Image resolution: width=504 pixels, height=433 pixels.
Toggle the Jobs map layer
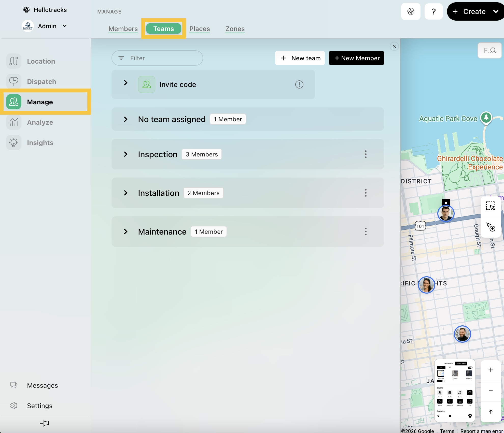coord(470,393)
